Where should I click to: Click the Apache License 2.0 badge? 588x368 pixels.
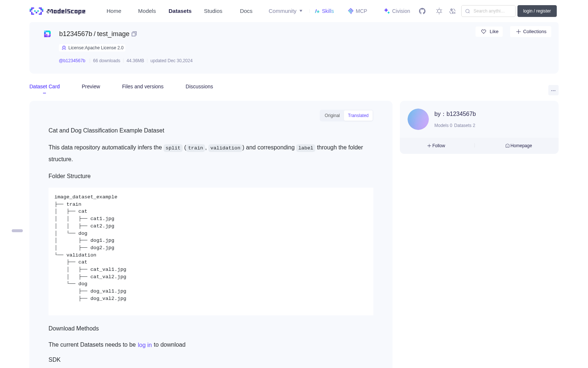click(x=92, y=48)
